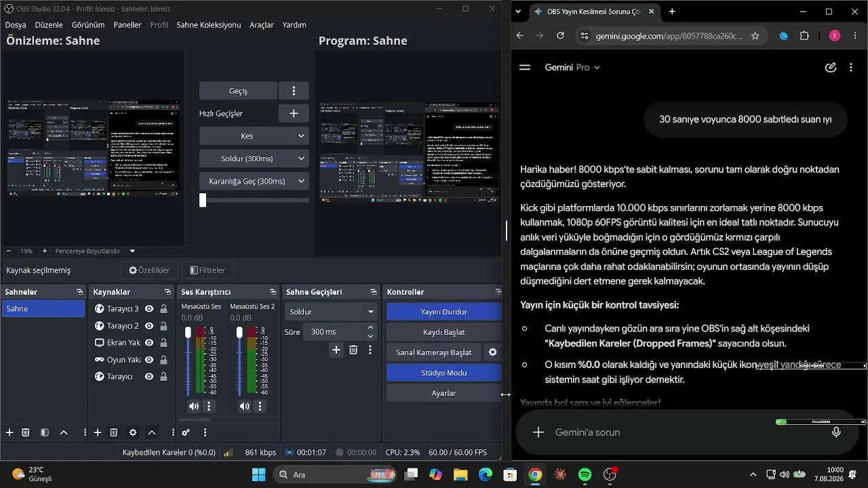Mute Masaüstü Ses 2 speaker icon

(244, 406)
